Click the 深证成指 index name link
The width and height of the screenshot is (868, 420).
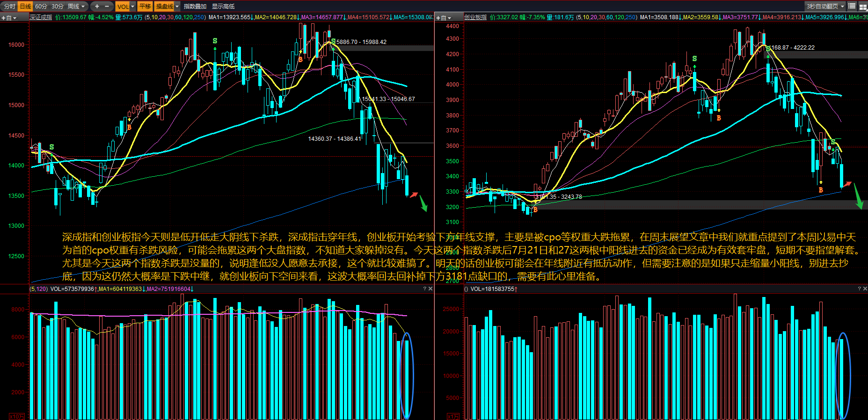(x=41, y=17)
